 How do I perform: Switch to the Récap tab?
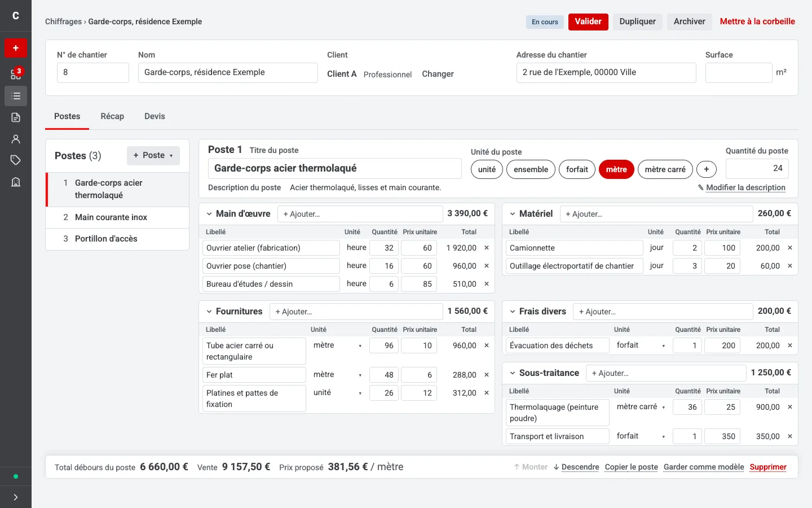tap(112, 116)
